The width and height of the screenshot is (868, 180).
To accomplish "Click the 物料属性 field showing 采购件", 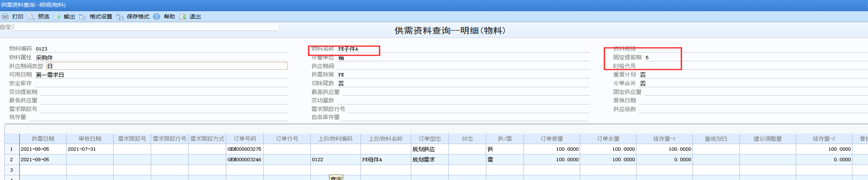I will pyautogui.click(x=161, y=57).
